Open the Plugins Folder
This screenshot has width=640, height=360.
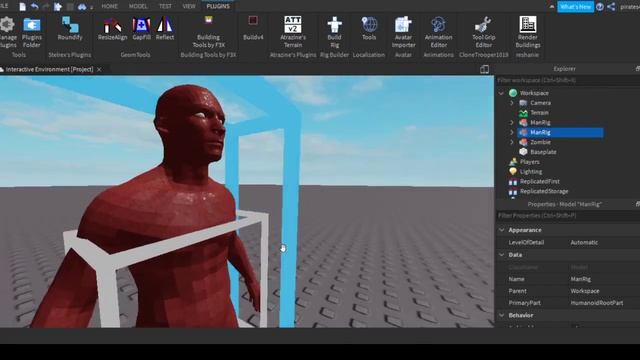point(31,33)
